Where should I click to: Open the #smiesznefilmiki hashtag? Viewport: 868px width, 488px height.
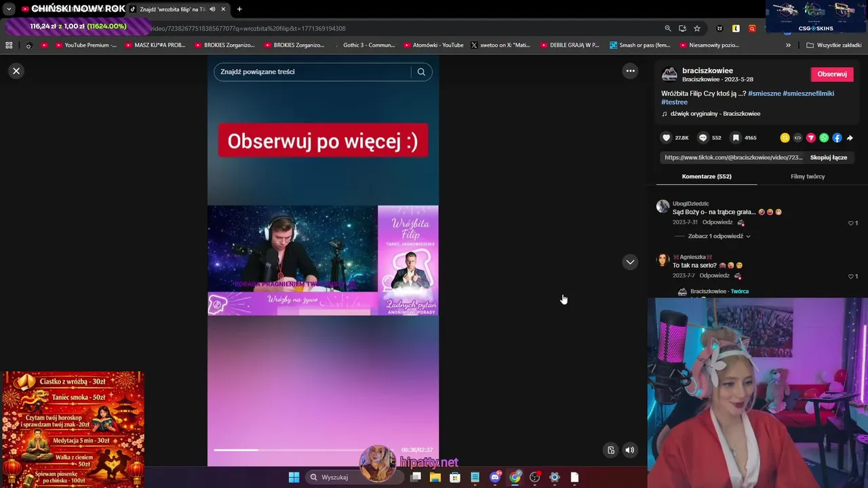pos(808,94)
